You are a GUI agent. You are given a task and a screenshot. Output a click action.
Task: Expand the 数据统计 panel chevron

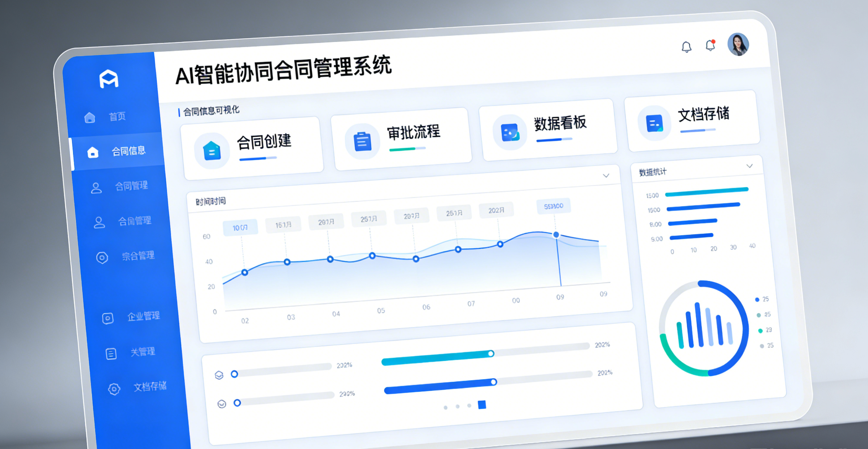click(749, 166)
